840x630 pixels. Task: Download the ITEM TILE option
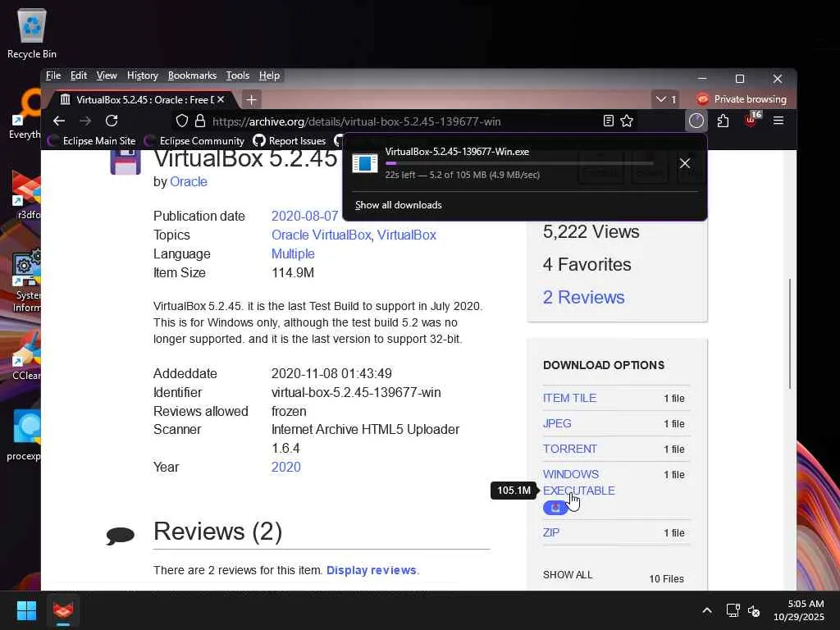pyautogui.click(x=569, y=398)
